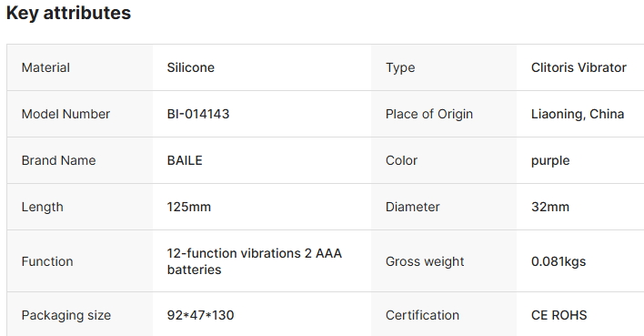Click the purple color value
This screenshot has width=644, height=336.
click(x=550, y=161)
